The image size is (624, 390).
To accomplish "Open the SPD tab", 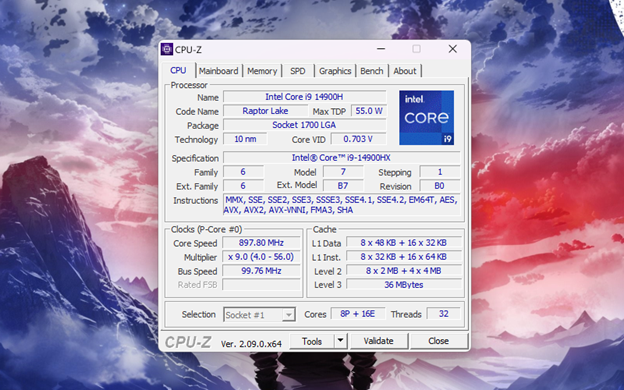I will point(298,71).
